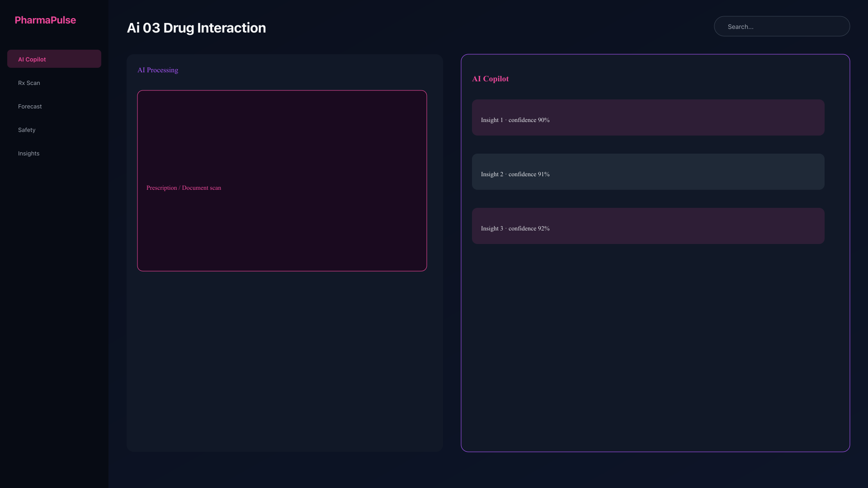Click the blank sidebar area under Insights

[54, 316]
